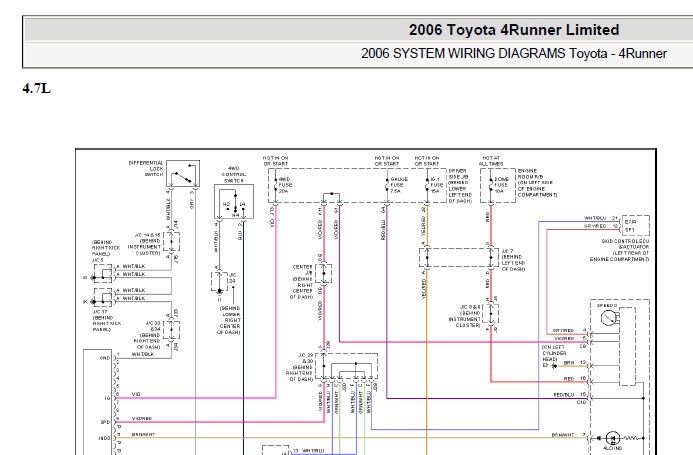Click the "4WD FUSE 20A" label
Viewport: 693px width, 455px height.
click(x=285, y=185)
